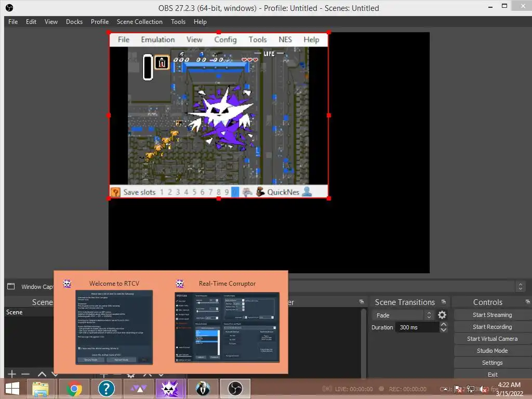The image size is (532, 399).
Task: Click the OBS logo in title bar
Action: 9,7
